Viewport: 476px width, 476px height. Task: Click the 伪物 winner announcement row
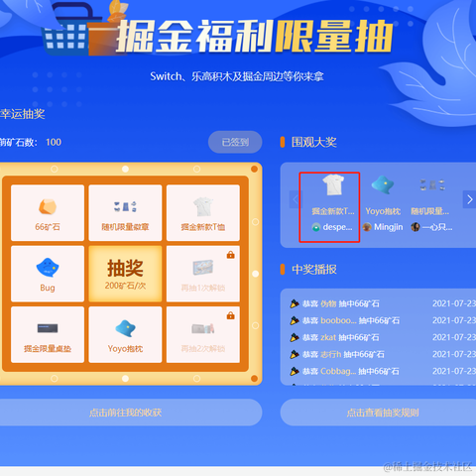tap(383, 303)
